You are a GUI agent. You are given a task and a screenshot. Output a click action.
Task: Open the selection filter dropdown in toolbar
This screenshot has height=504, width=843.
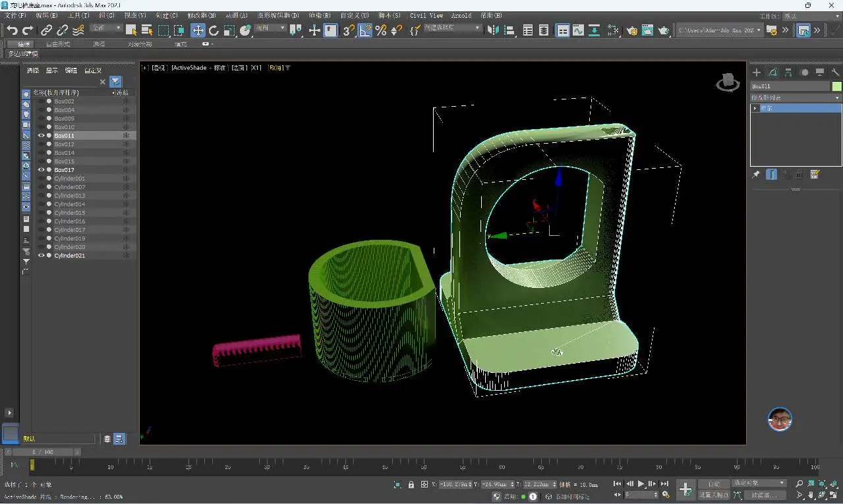pos(106,28)
